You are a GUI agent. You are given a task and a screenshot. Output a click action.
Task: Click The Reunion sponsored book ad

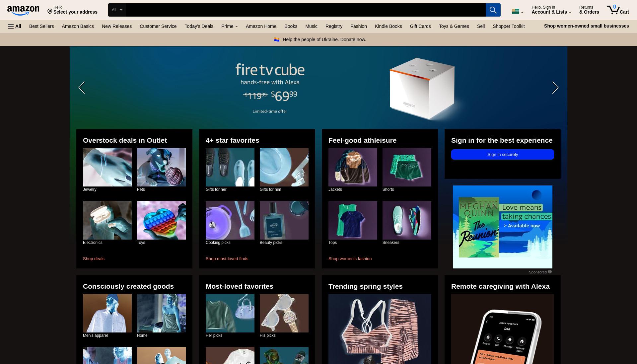pyautogui.click(x=502, y=227)
